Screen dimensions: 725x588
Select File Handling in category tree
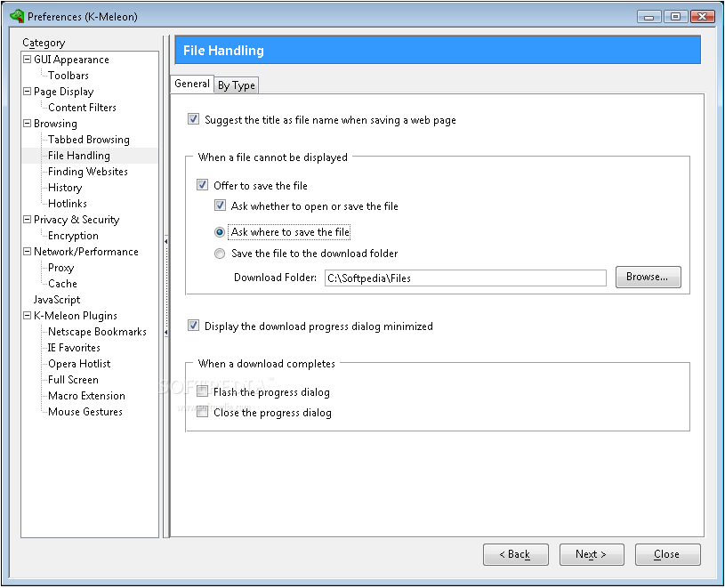(x=78, y=156)
